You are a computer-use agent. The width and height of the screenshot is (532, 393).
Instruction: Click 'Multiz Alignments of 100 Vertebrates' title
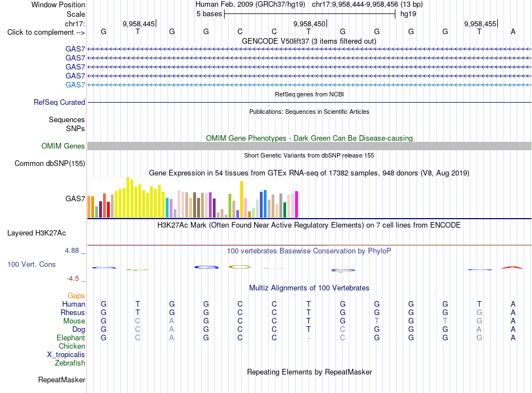(x=309, y=288)
